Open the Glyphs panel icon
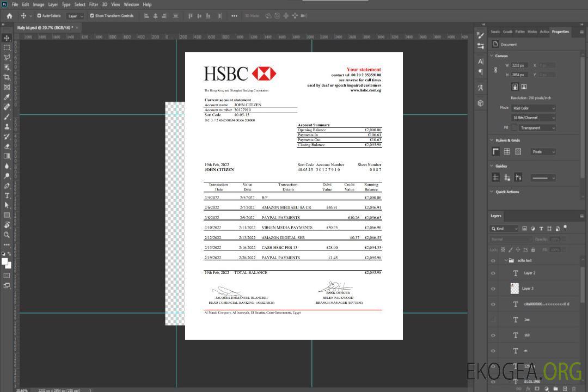 [x=481, y=88]
